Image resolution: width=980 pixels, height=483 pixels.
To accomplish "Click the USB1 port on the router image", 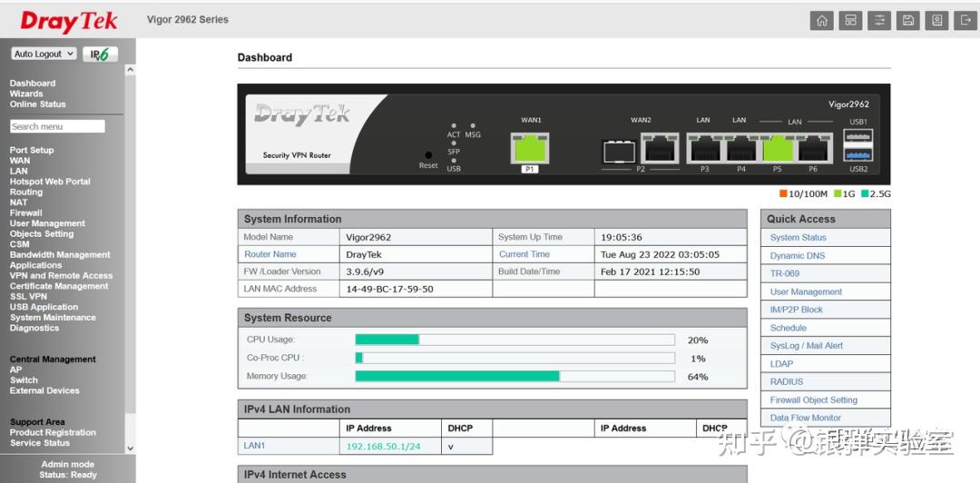I will [x=858, y=136].
